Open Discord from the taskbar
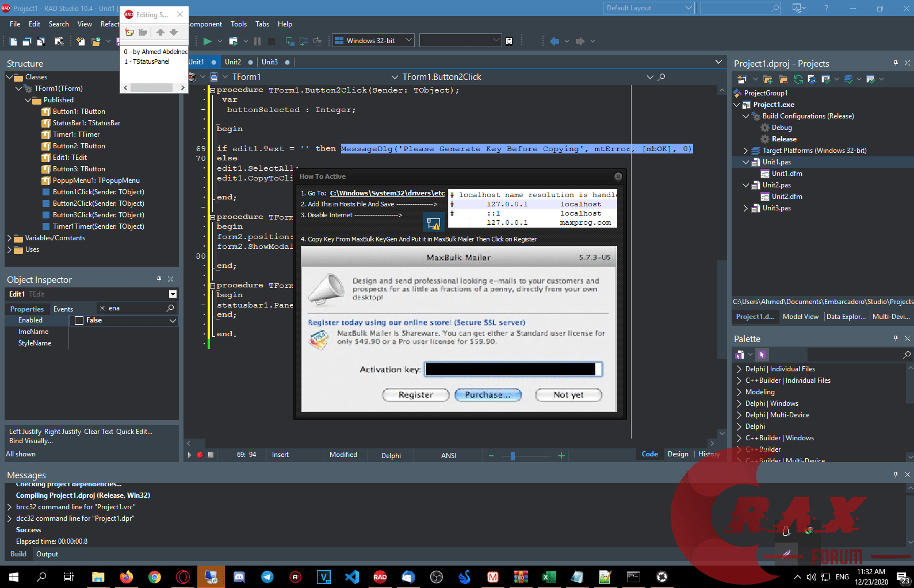 239,577
